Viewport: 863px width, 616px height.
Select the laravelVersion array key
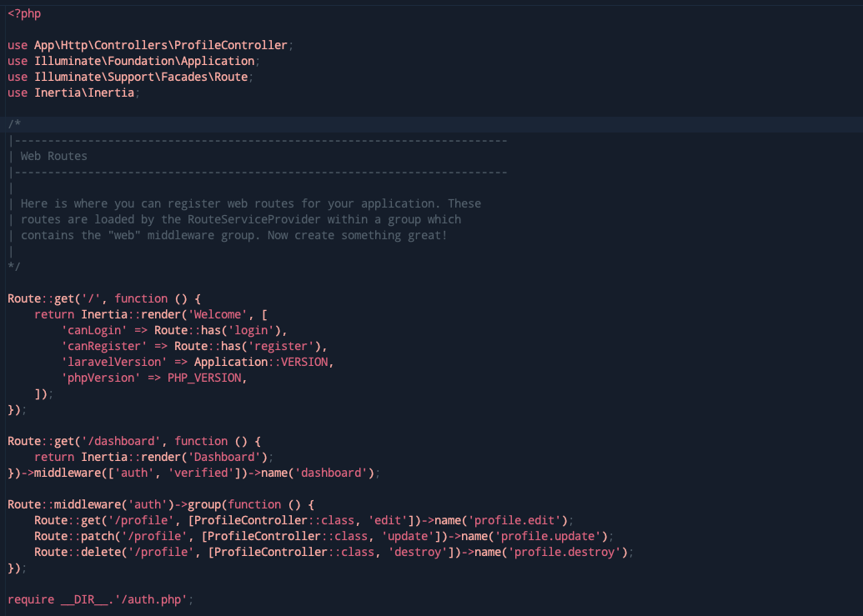(x=113, y=362)
